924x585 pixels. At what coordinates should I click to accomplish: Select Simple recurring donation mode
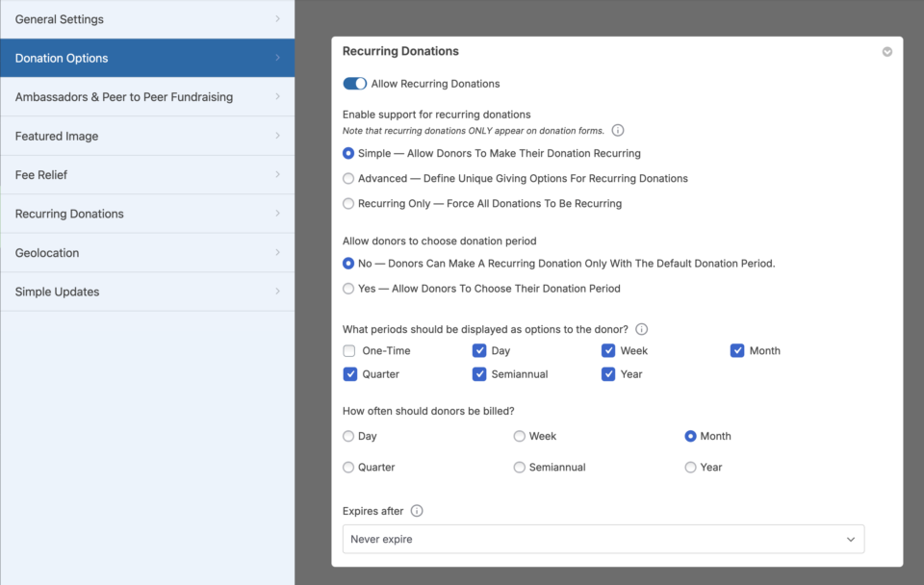click(x=348, y=153)
